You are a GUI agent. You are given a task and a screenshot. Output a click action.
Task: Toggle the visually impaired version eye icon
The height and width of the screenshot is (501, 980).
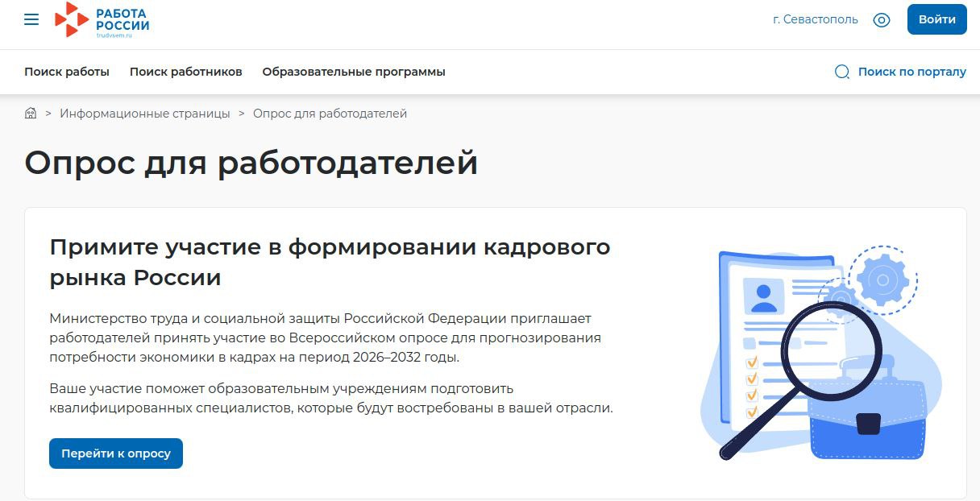(882, 20)
